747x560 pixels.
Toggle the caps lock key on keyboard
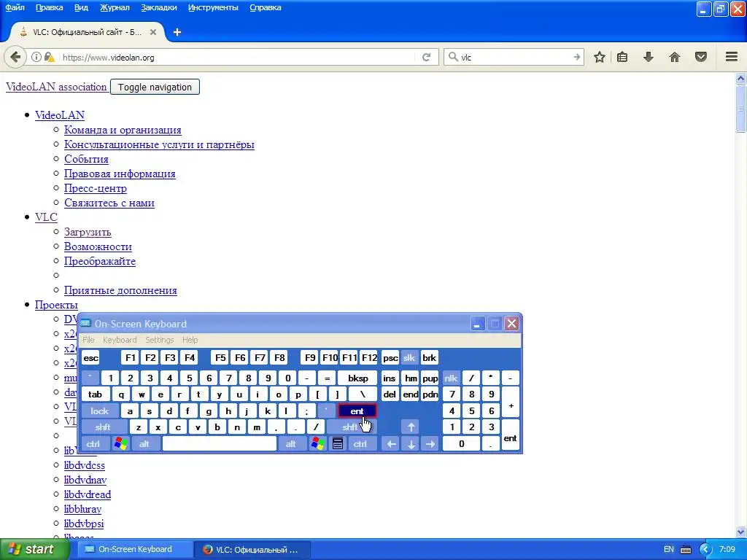coord(99,411)
